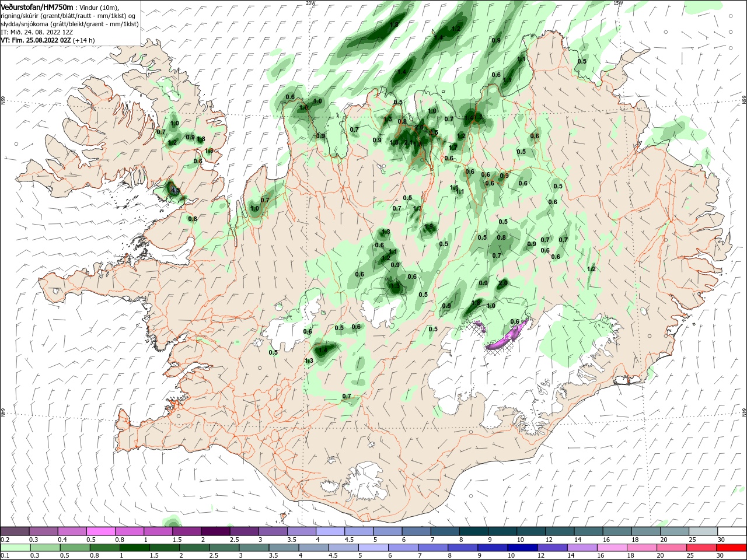Select the pale periwinkle 4 snow-scale swatch
The height and width of the screenshot is (560, 747).
pyautogui.click(x=330, y=531)
